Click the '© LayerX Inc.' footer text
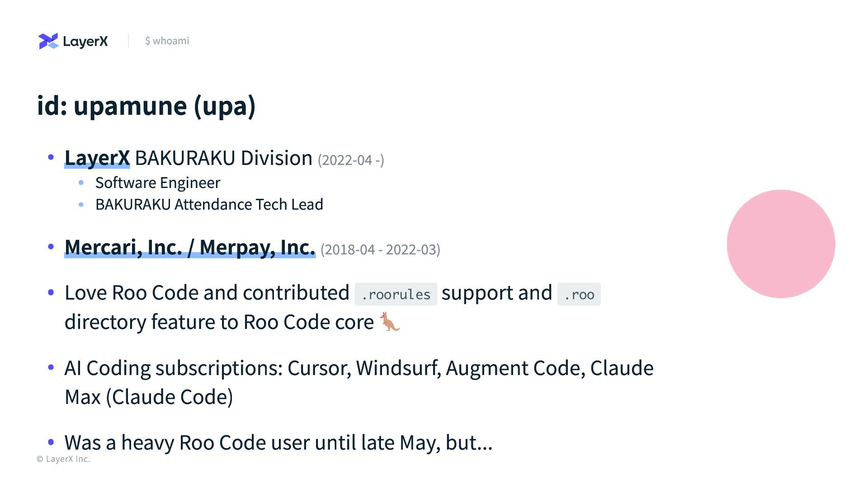868x488 pixels. (63, 459)
